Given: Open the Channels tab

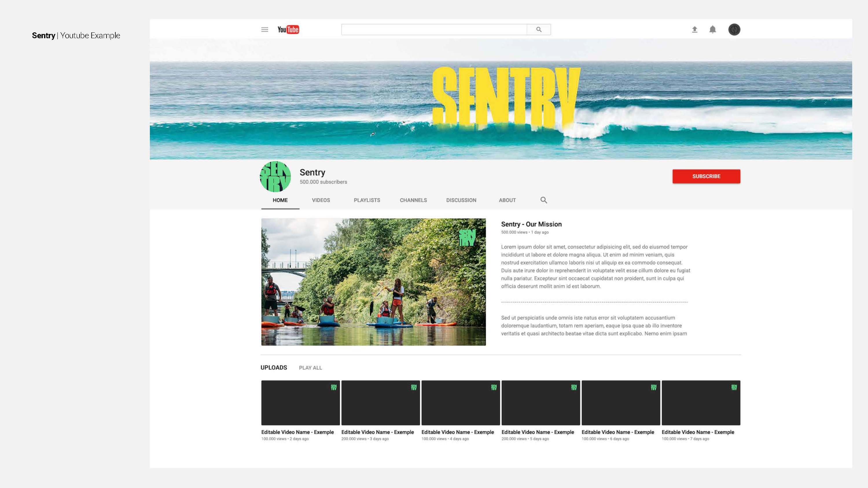Looking at the screenshot, I should [413, 200].
